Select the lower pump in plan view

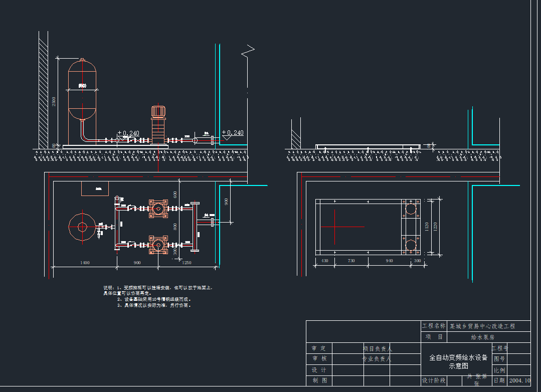pos(158,245)
